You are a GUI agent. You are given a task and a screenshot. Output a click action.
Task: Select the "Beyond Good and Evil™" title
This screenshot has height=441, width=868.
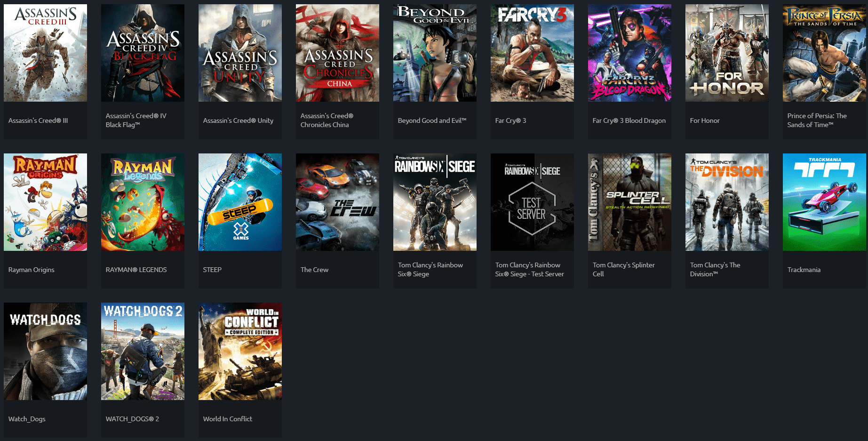pyautogui.click(x=432, y=120)
